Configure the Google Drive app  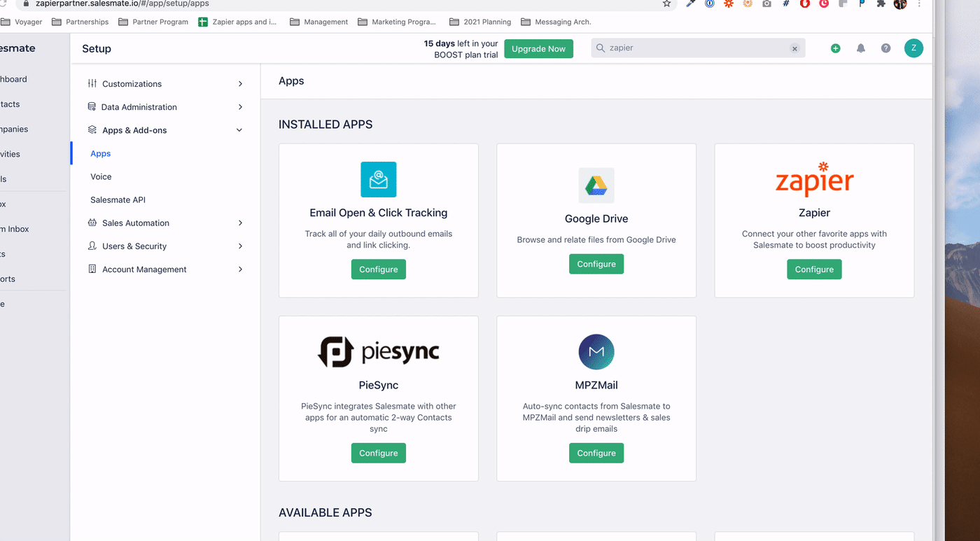coord(596,264)
